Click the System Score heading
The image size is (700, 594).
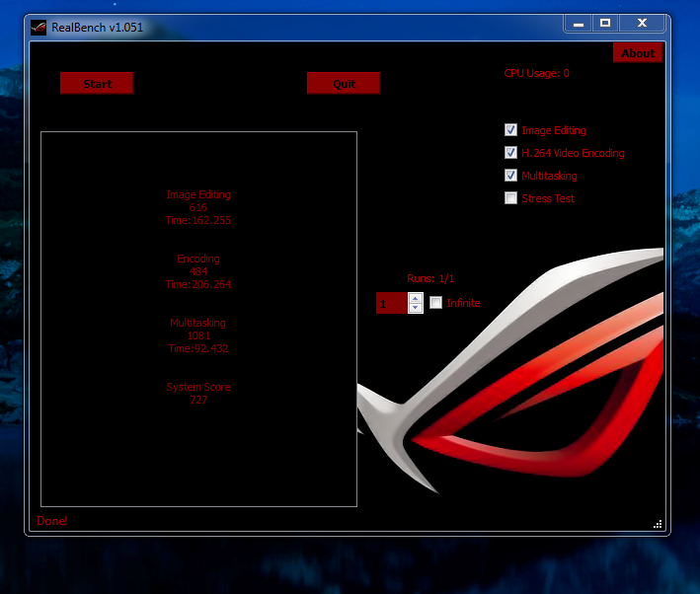pos(198,387)
